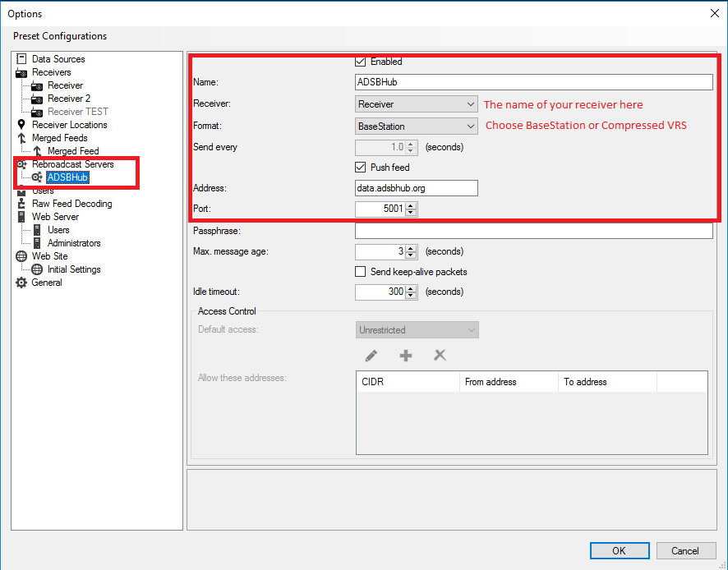
Task: Click the Receiver Locations pin icon
Action: pos(22,125)
